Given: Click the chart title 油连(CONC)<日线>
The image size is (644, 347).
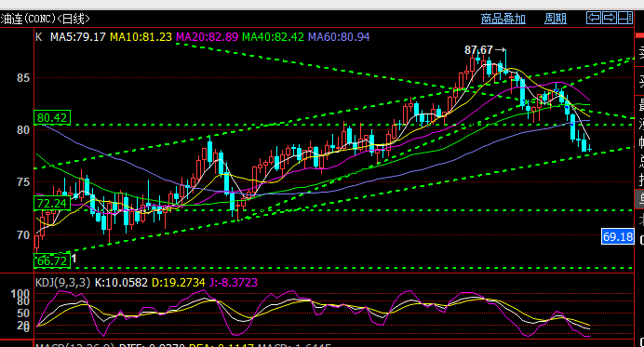Looking at the screenshot, I should pos(46,19).
